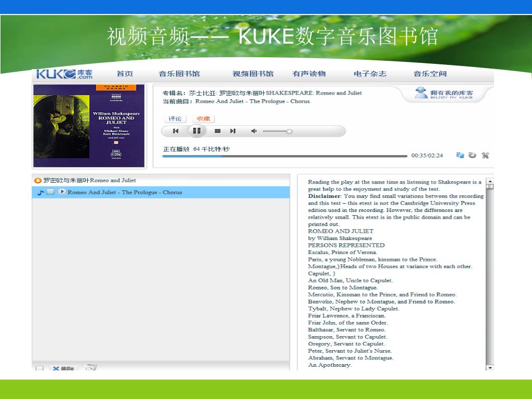
Task: Click the 'ROMEO AND JULIET' heading text
Action: [341, 231]
